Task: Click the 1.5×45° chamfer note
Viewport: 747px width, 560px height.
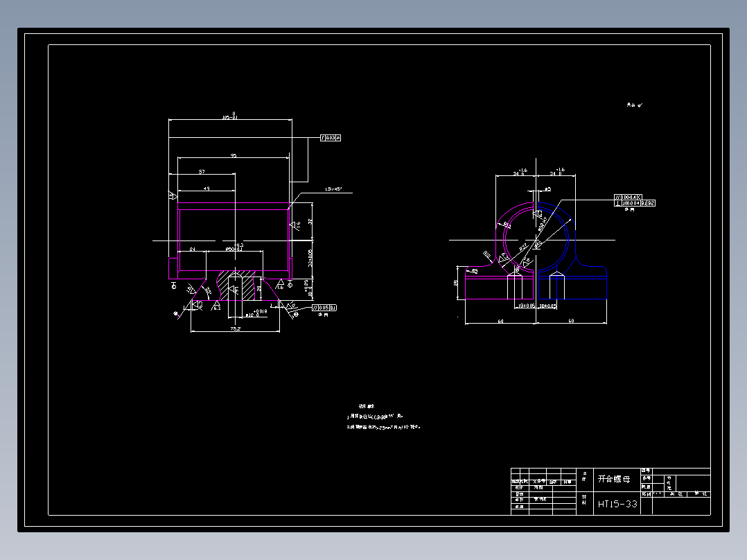Action: 333,189
